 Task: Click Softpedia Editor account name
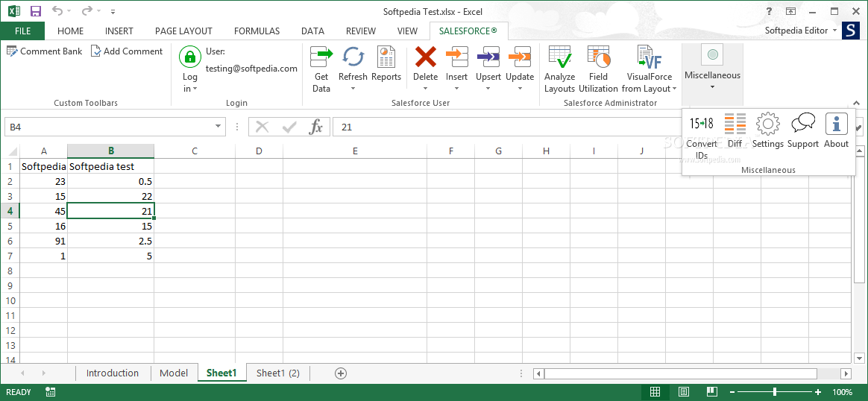[796, 31]
